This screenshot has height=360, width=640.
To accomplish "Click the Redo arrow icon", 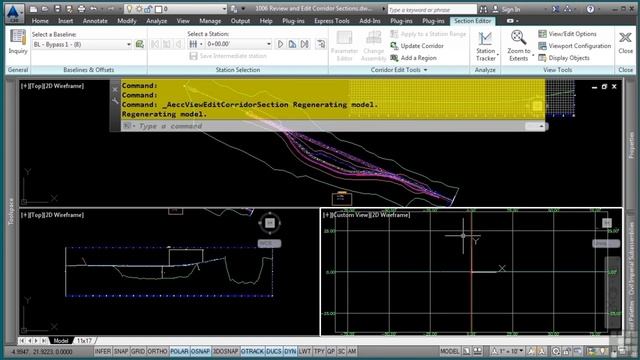I will coord(111,9).
